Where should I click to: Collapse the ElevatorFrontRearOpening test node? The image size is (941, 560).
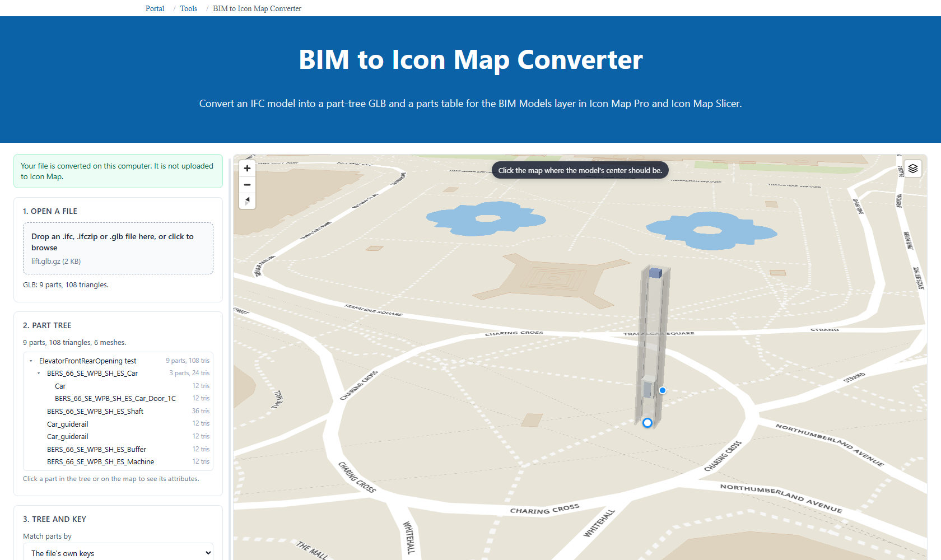tap(31, 361)
